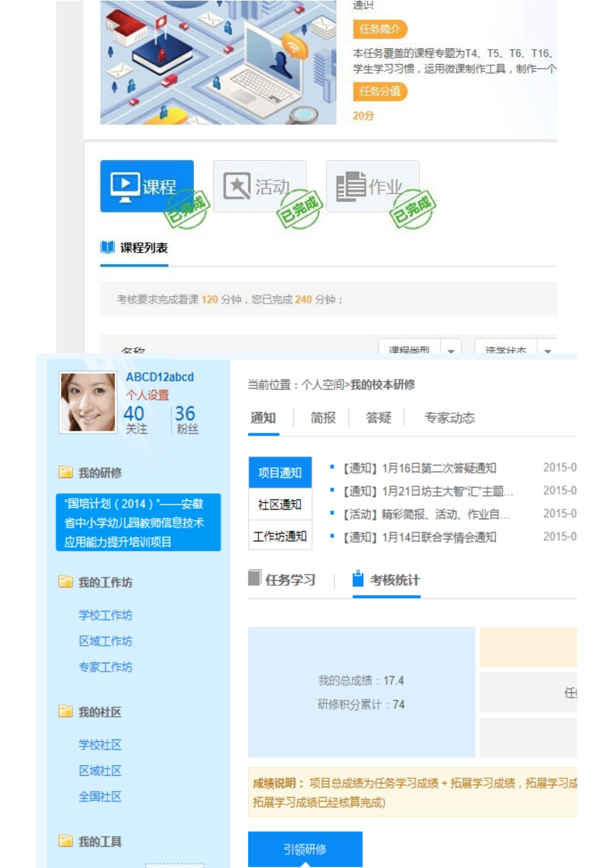Switch to the 简报 tab
Image resolution: width=614 pixels, height=868 pixels.
pyautogui.click(x=323, y=418)
